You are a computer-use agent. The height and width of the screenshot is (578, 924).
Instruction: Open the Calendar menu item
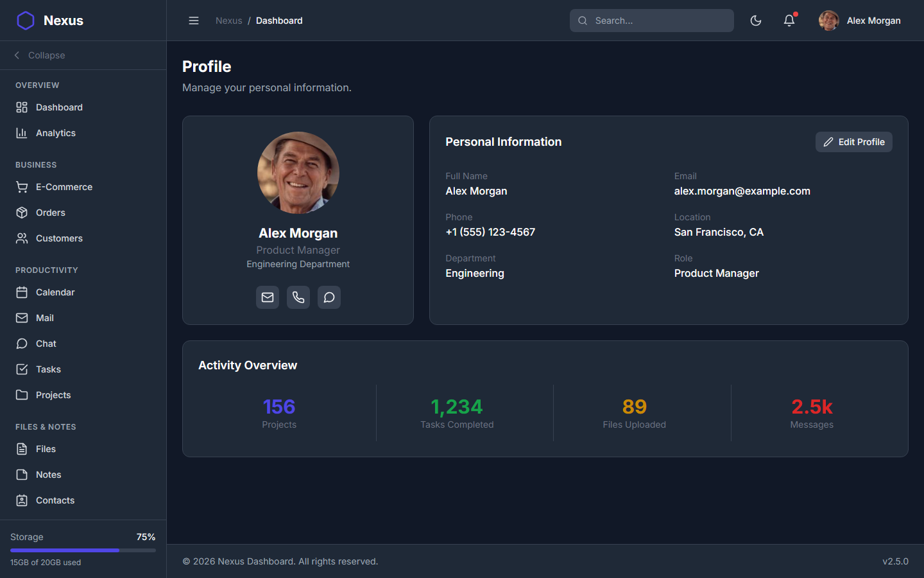83,292
